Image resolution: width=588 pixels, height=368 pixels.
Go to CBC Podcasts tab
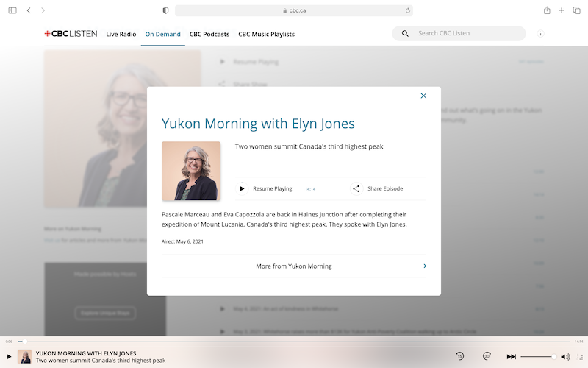[x=209, y=34]
